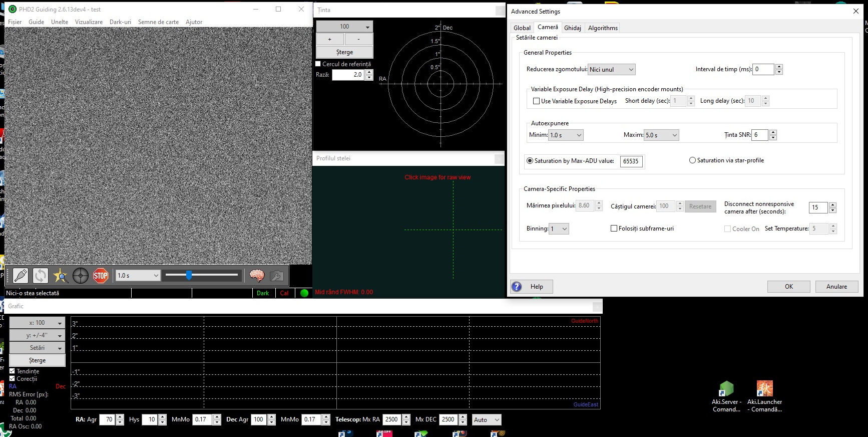This screenshot has height=437, width=868.
Task: Start looping exposures with the loop icon
Action: [41, 276]
